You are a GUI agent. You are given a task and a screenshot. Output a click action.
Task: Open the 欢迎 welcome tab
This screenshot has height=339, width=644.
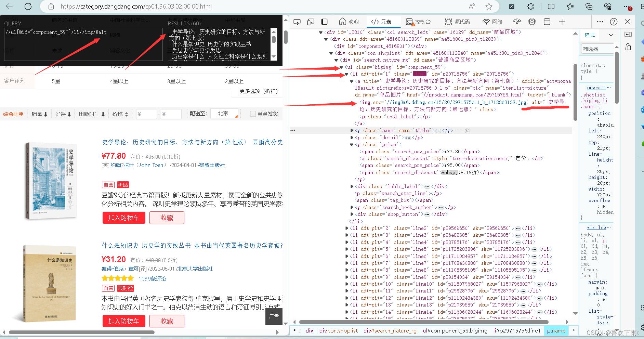tap(349, 22)
